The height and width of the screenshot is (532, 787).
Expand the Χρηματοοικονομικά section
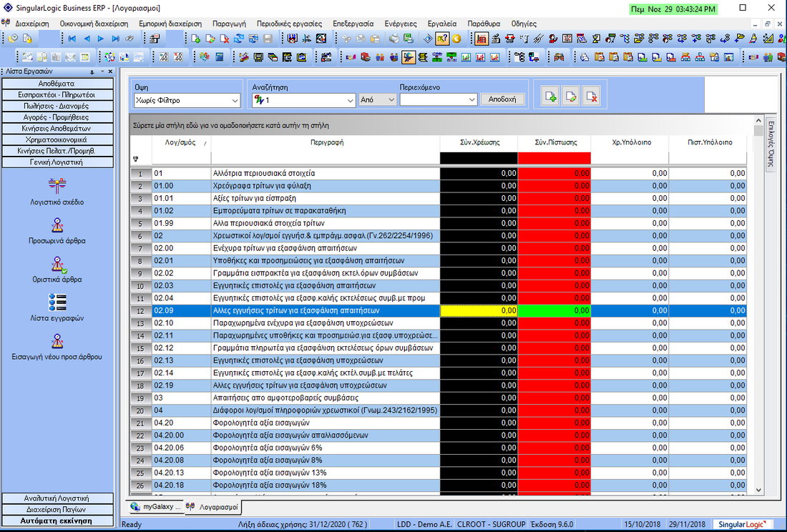click(x=57, y=140)
